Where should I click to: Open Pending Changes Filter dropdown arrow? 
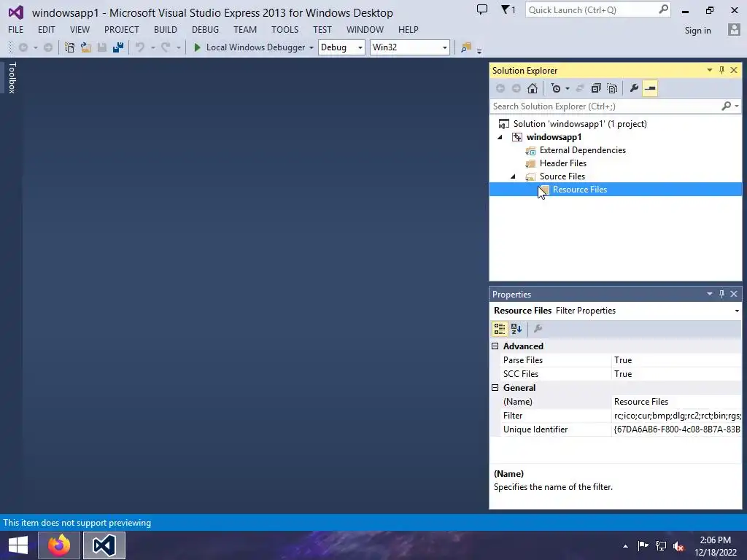568,88
